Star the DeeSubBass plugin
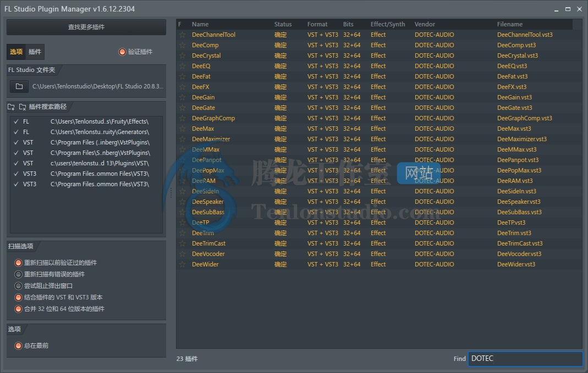Screen dimensions: 588x373 click(182, 213)
